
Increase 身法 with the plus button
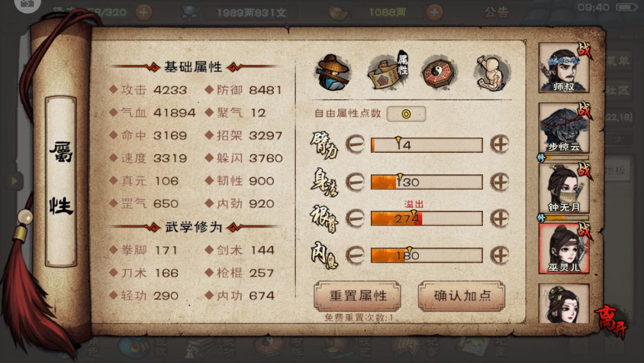(500, 181)
